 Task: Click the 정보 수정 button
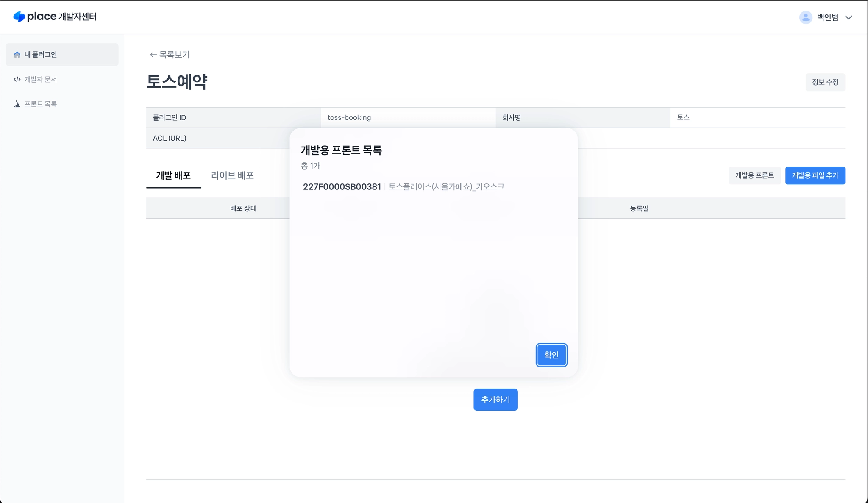click(825, 82)
